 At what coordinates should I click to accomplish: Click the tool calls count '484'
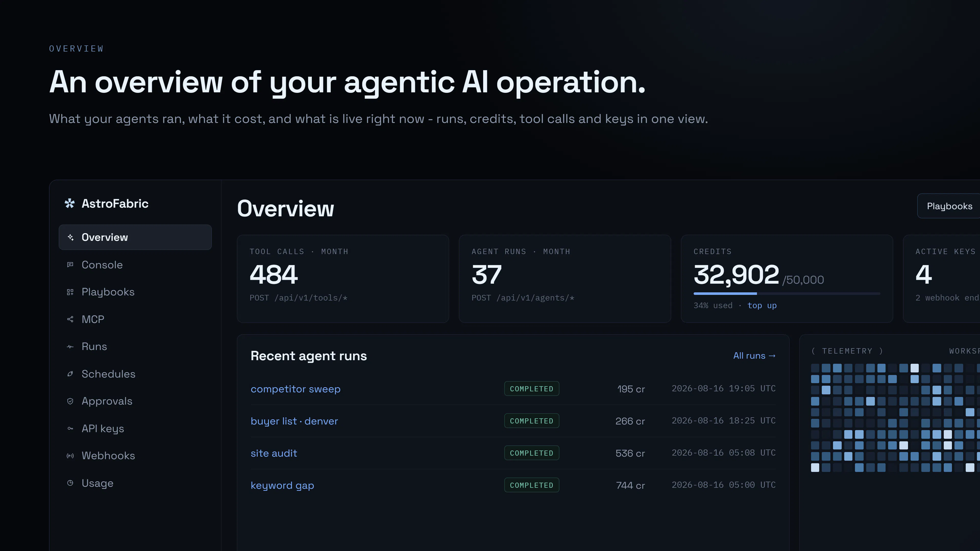[274, 274]
